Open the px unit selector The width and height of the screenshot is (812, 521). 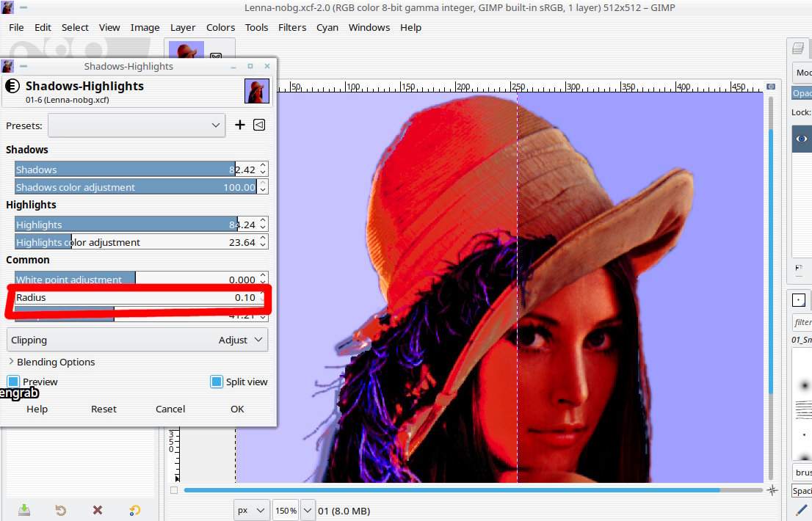point(250,510)
